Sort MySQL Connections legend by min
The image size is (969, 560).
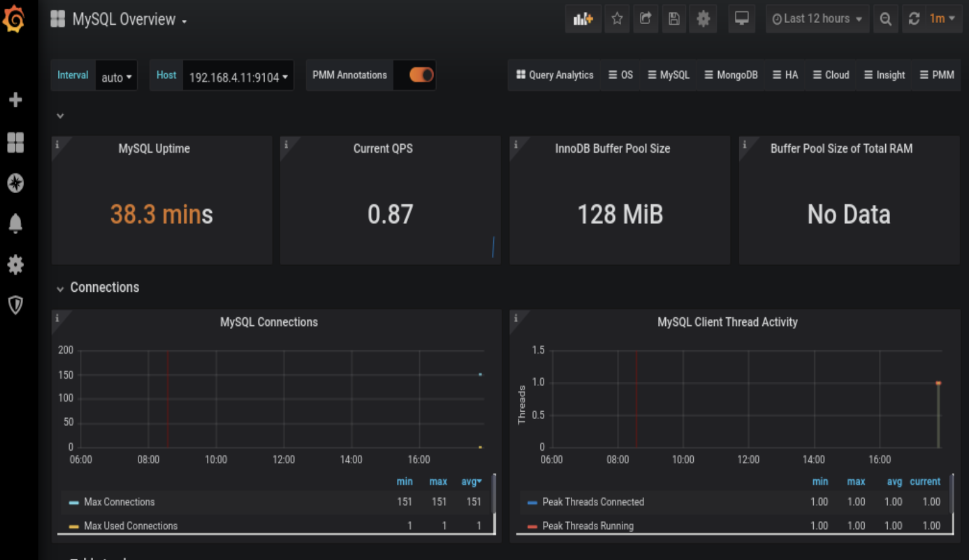(x=404, y=482)
